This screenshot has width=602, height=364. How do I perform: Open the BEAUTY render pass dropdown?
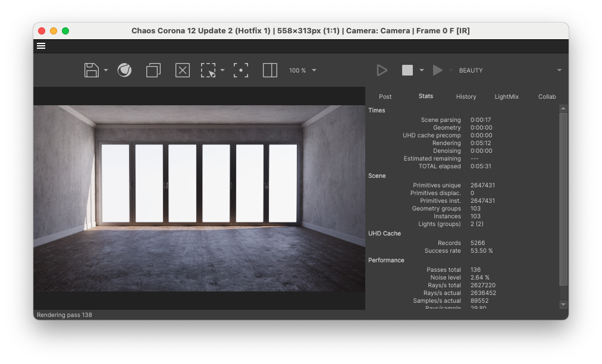[x=510, y=70]
